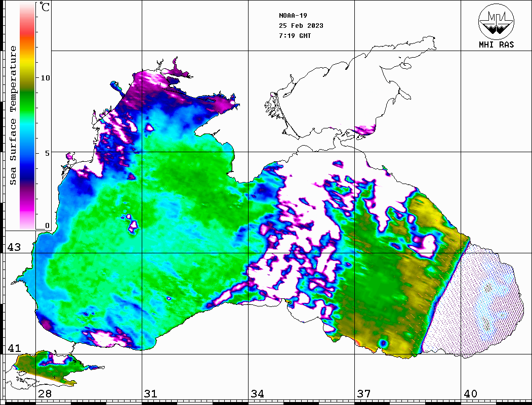Click longitude label '40'

[x=470, y=394]
